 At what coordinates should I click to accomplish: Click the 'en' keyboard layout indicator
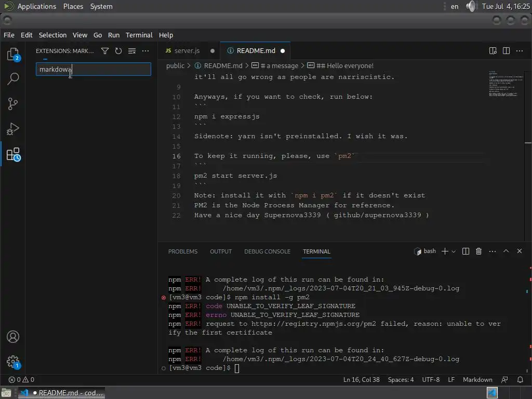(x=455, y=6)
